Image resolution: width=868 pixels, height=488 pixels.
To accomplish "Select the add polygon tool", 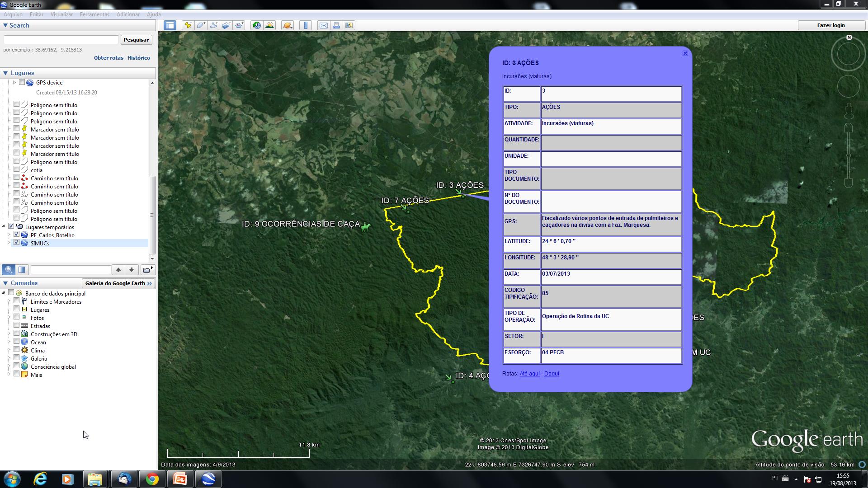I will pyautogui.click(x=201, y=25).
